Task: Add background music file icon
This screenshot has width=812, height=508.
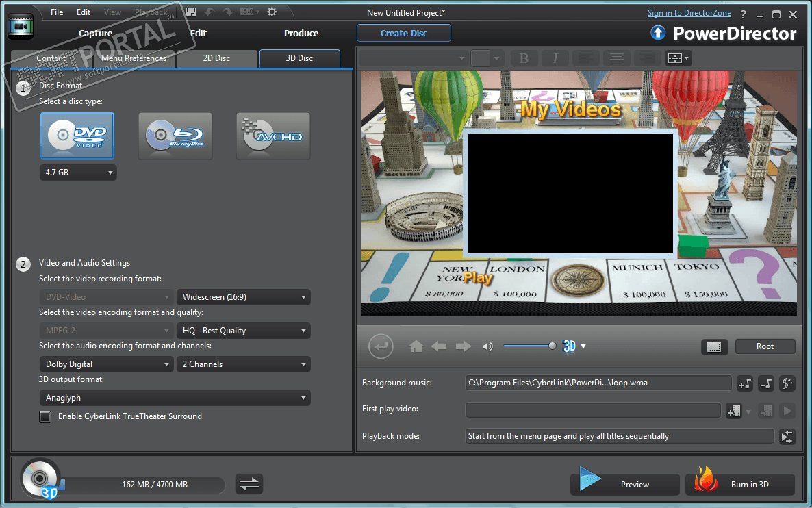Action: [745, 383]
